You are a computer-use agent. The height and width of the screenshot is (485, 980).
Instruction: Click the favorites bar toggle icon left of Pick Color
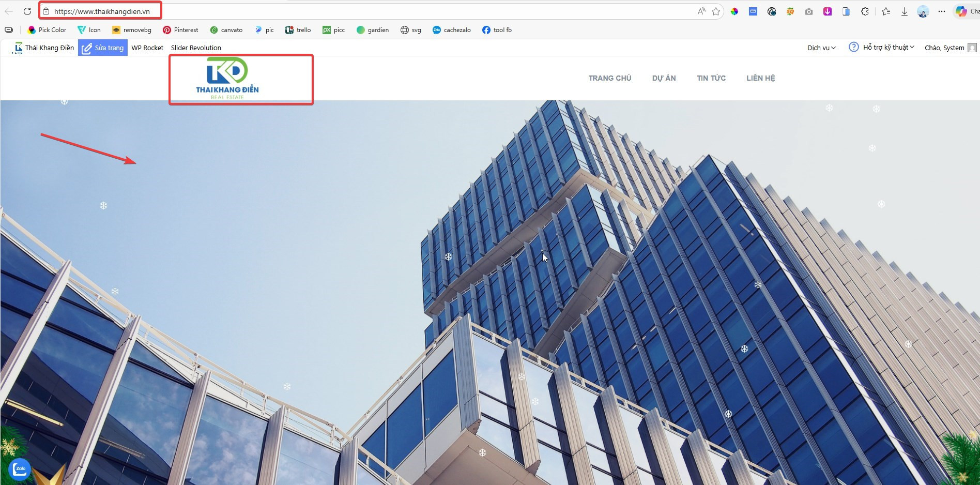pos(9,30)
